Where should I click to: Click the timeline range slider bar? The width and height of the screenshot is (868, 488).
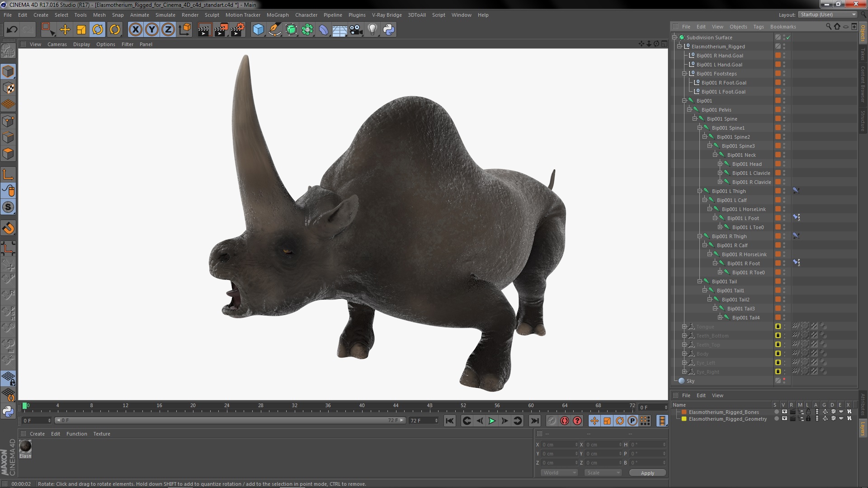pos(230,420)
